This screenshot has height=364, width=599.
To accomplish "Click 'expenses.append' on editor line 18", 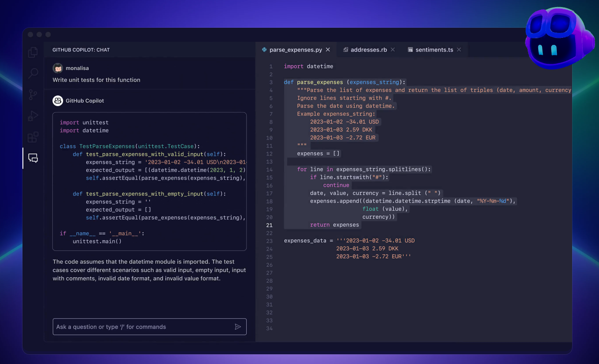I will point(334,201).
